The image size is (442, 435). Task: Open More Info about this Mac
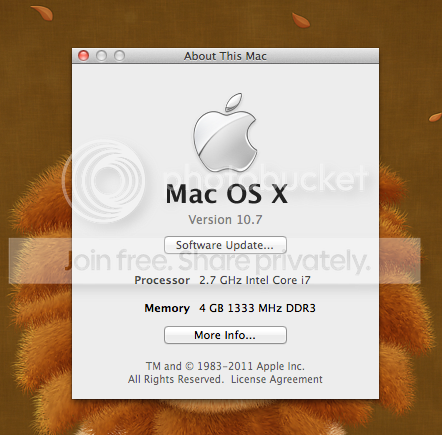225,335
